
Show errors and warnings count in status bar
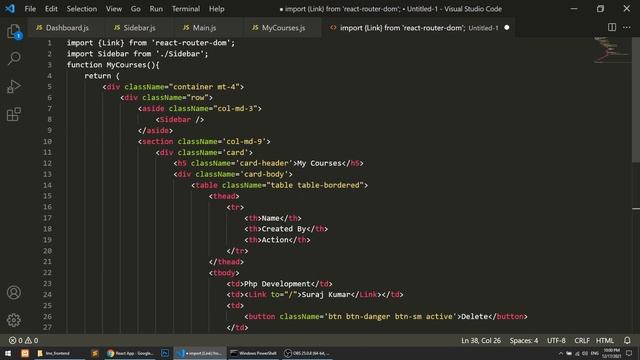click(23, 340)
